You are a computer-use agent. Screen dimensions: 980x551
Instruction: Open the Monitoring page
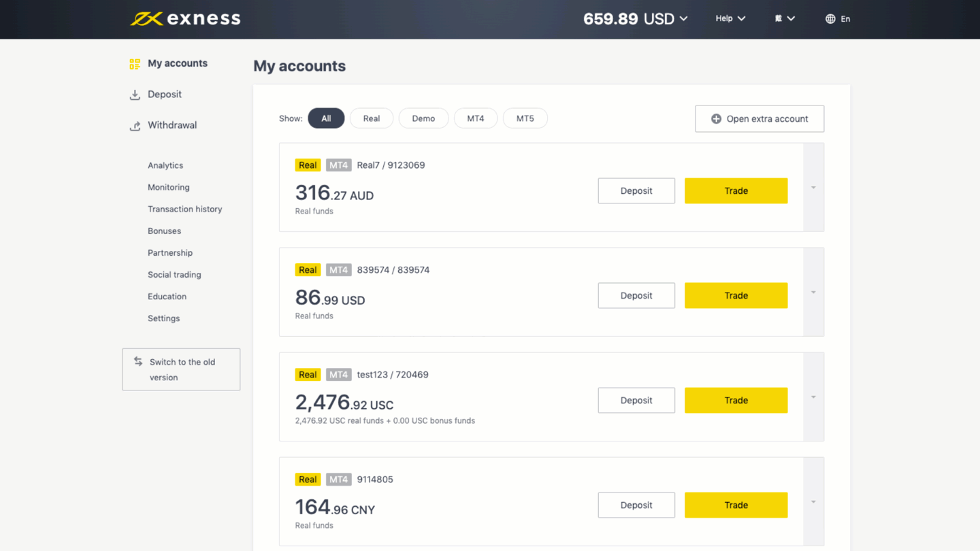(x=169, y=187)
